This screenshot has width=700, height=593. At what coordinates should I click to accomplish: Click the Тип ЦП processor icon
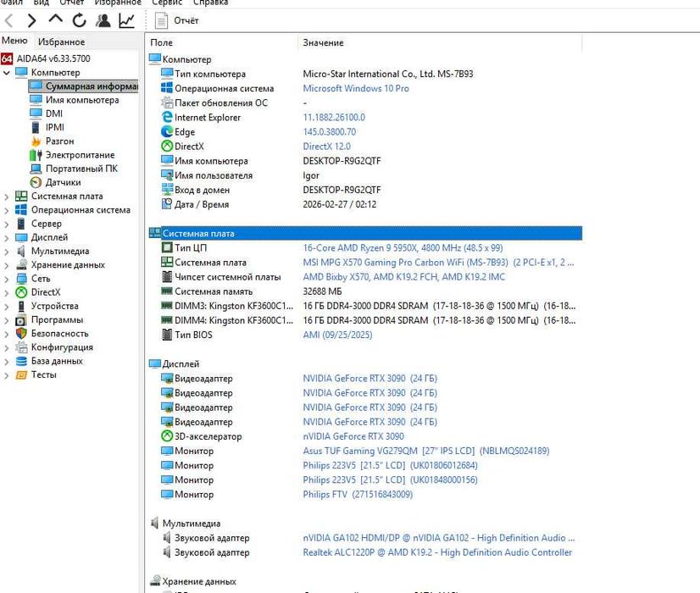coord(166,247)
